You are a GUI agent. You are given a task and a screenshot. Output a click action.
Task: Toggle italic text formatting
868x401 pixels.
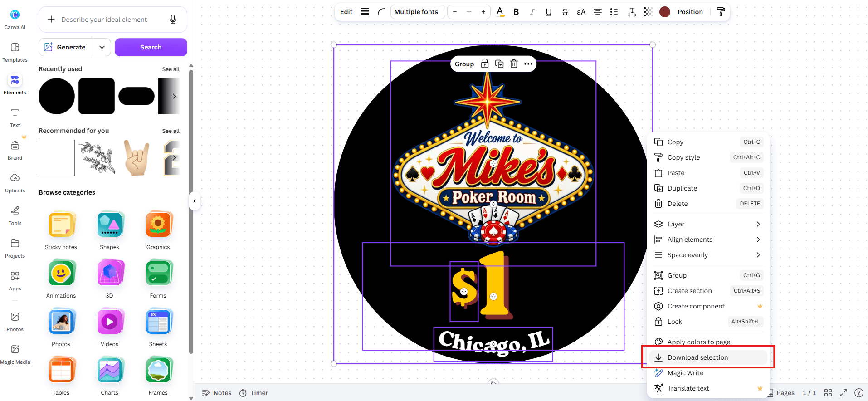[x=532, y=12]
